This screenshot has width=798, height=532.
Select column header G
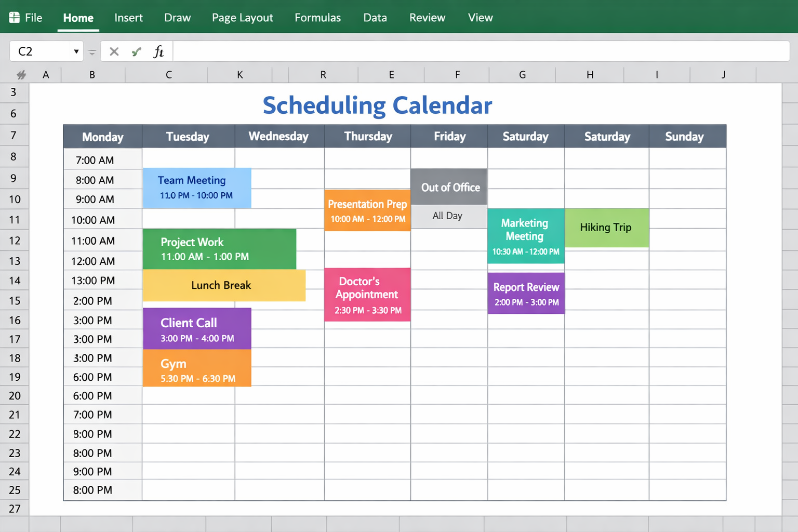522,75
